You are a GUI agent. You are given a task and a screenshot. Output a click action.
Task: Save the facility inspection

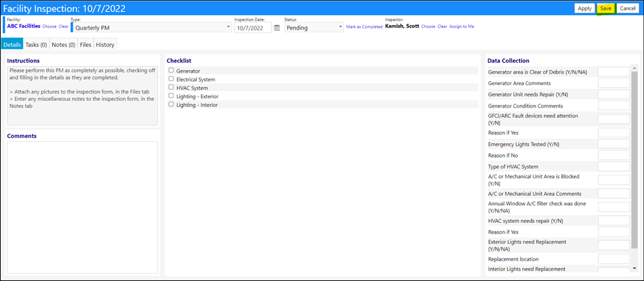[x=606, y=8]
